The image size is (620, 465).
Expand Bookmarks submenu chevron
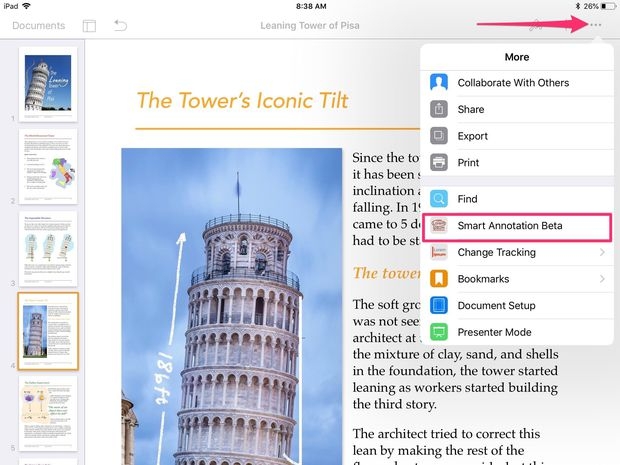[602, 279]
